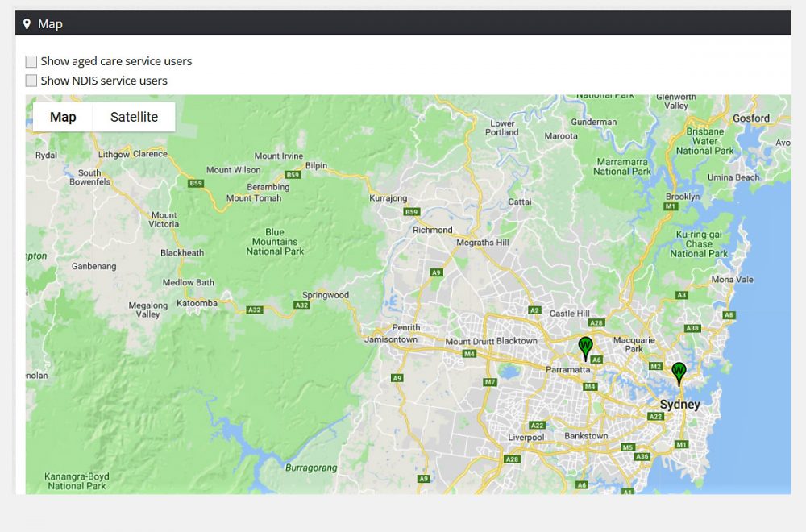Viewport: 806px width, 532px height.
Task: Click Ku-ring-gai Chase National Park label
Action: tap(699, 244)
